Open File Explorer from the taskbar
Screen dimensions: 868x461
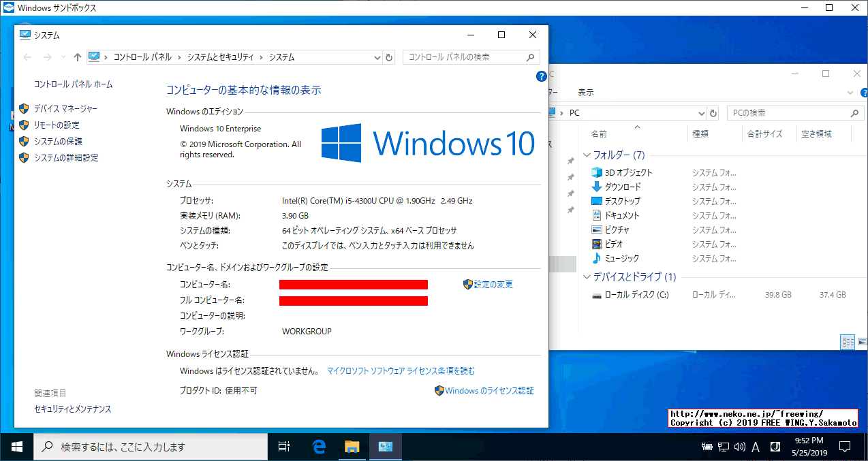[352, 447]
